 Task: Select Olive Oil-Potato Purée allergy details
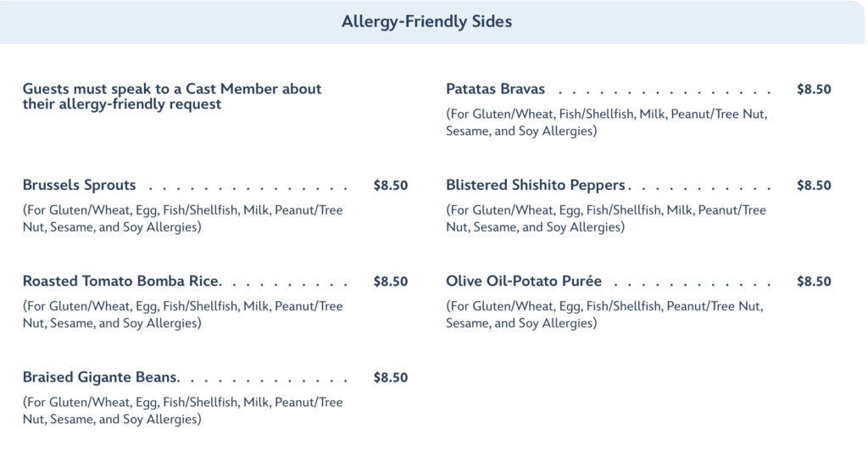[604, 315]
